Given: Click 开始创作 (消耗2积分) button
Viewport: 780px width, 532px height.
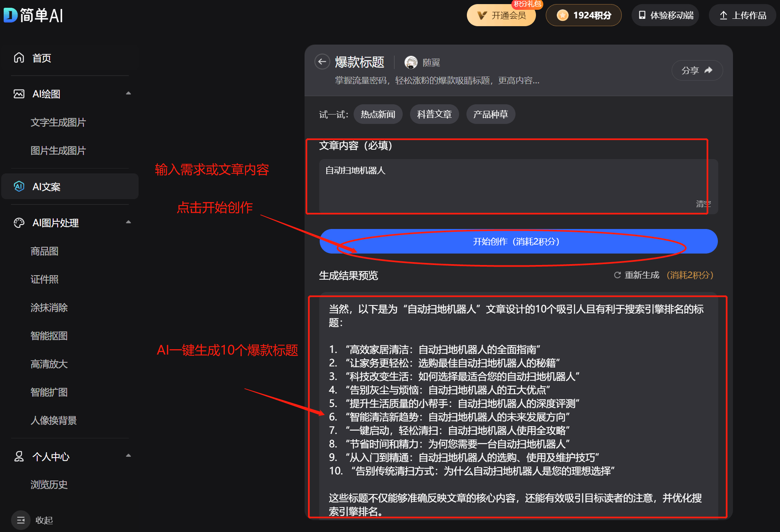Looking at the screenshot, I should point(518,241).
